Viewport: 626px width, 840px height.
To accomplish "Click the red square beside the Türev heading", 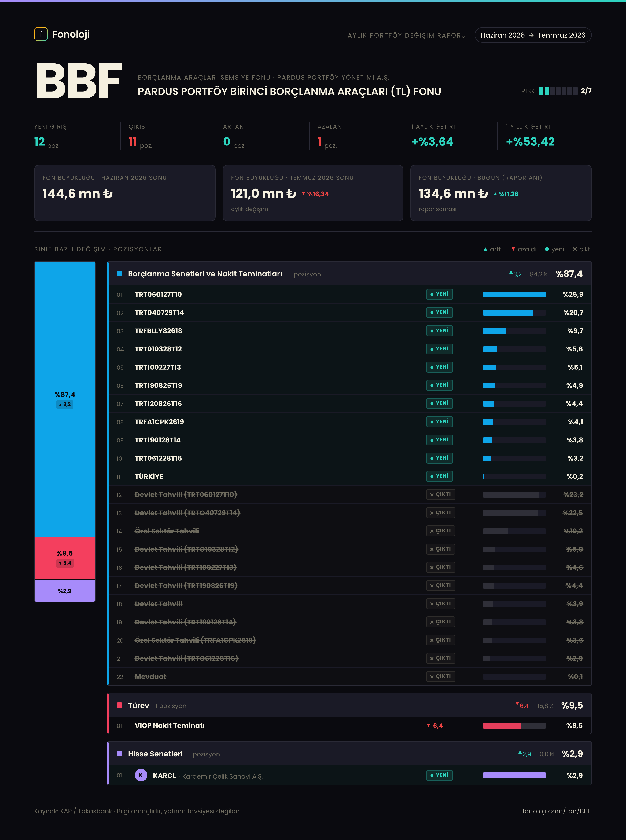I will (119, 705).
